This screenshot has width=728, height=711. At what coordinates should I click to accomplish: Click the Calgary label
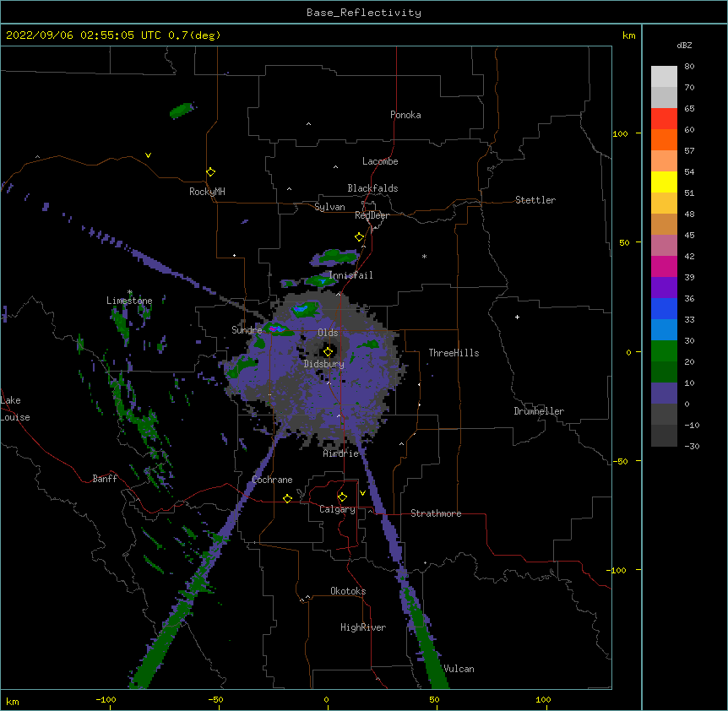click(x=337, y=509)
